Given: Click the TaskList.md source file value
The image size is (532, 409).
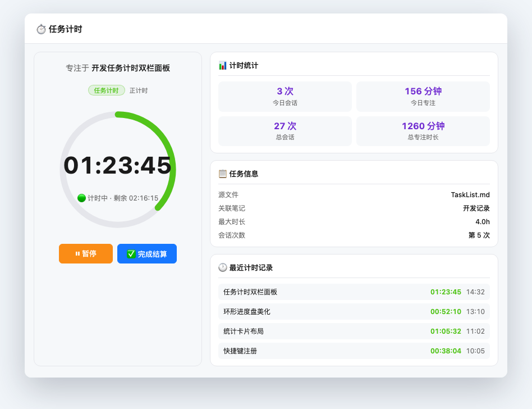Looking at the screenshot, I should [x=470, y=194].
